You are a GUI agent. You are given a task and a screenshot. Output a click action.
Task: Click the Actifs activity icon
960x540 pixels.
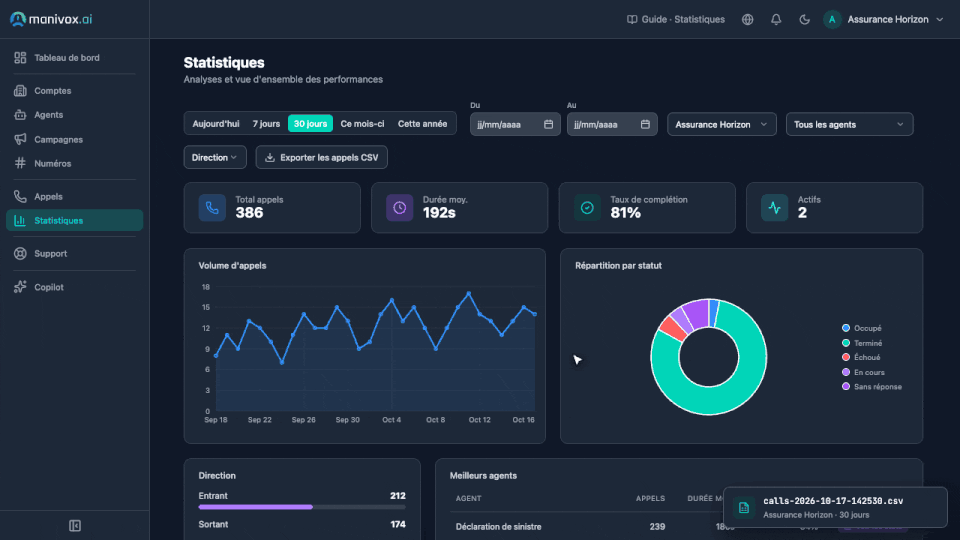[x=774, y=208]
